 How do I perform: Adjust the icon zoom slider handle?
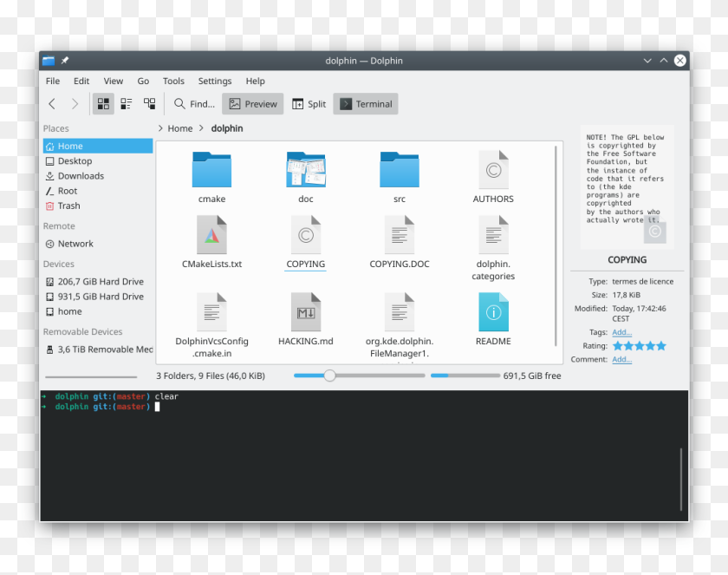pyautogui.click(x=329, y=376)
